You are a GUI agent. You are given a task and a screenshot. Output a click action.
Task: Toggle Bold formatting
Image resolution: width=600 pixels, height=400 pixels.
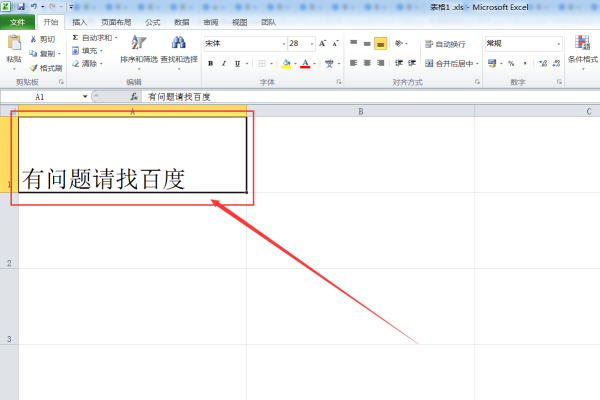pos(210,64)
